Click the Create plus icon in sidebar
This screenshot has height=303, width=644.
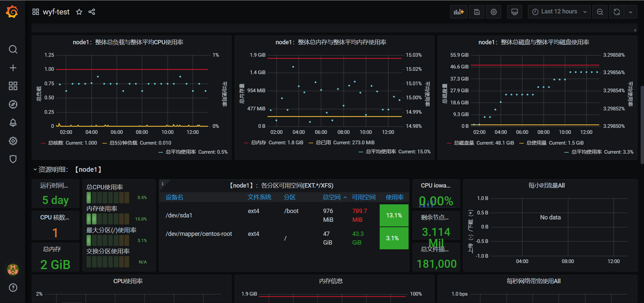point(13,68)
